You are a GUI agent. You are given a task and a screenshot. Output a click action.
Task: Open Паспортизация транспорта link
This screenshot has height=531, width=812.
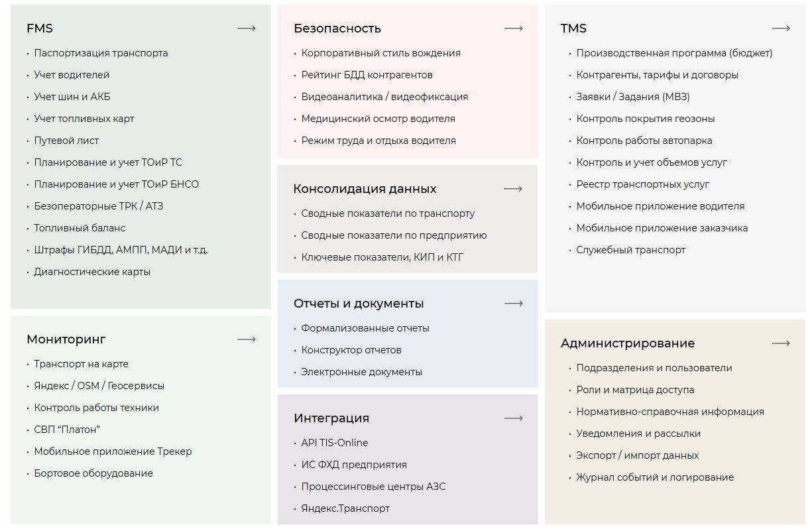101,53
